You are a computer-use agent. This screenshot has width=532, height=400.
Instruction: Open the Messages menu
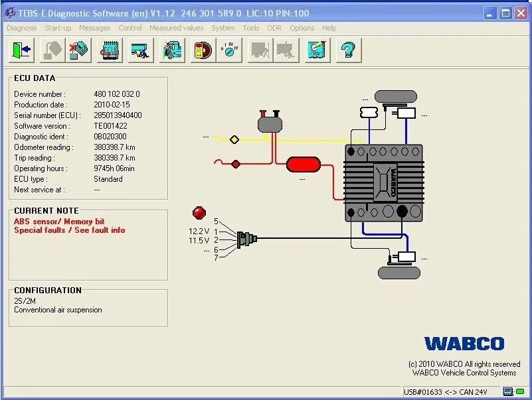[x=95, y=28]
